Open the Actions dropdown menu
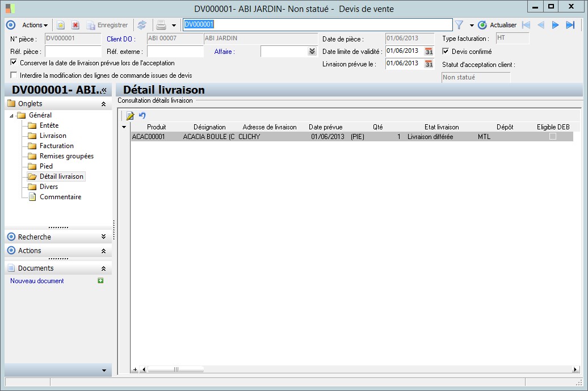 pos(35,25)
